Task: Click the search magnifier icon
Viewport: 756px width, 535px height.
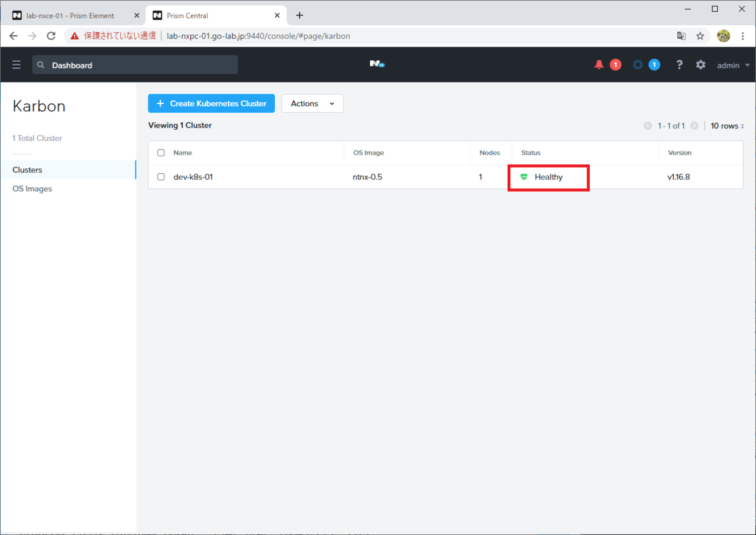Action: pos(41,65)
